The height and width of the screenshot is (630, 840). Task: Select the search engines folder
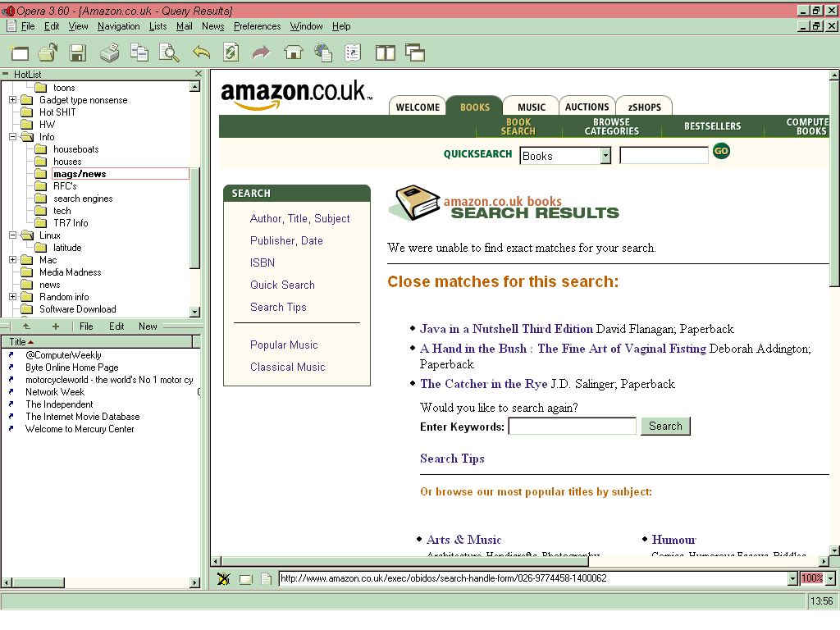pyautogui.click(x=83, y=199)
